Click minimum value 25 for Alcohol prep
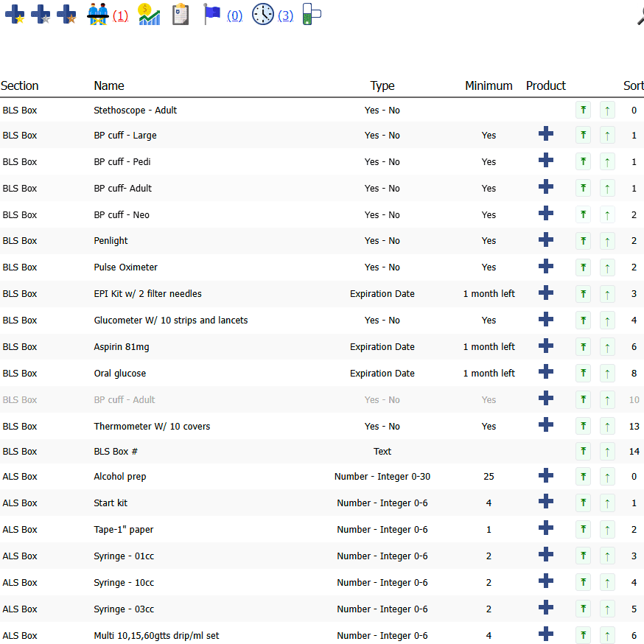Image resolution: width=644 pixels, height=644 pixels. tap(489, 477)
